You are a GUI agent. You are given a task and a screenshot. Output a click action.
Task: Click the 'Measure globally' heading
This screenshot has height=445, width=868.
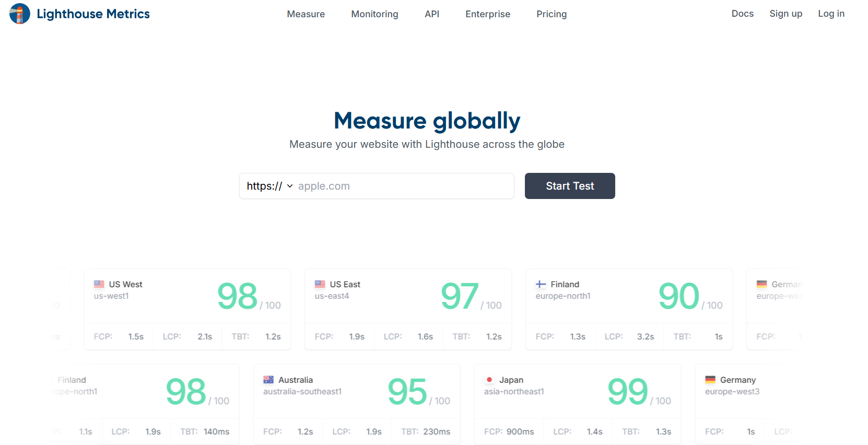[427, 121]
